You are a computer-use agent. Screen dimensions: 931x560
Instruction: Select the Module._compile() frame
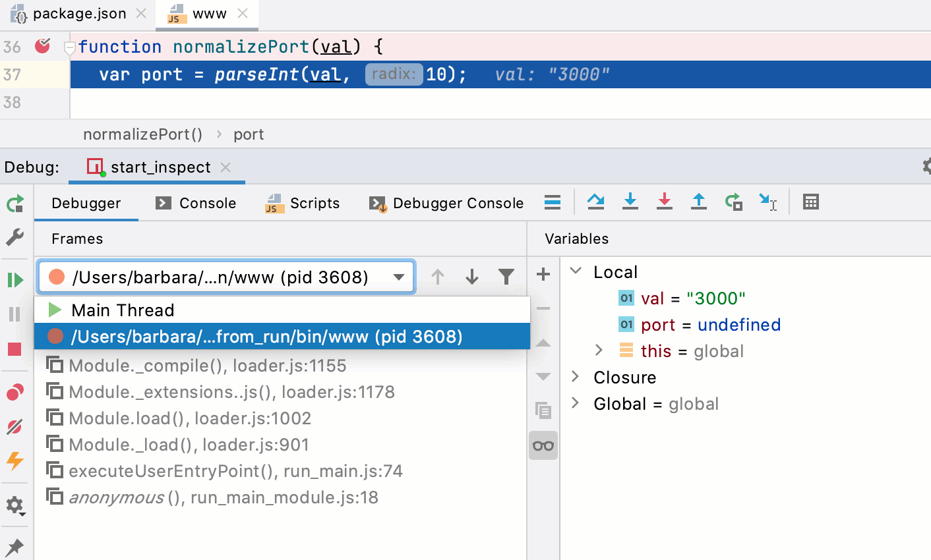click(280, 365)
